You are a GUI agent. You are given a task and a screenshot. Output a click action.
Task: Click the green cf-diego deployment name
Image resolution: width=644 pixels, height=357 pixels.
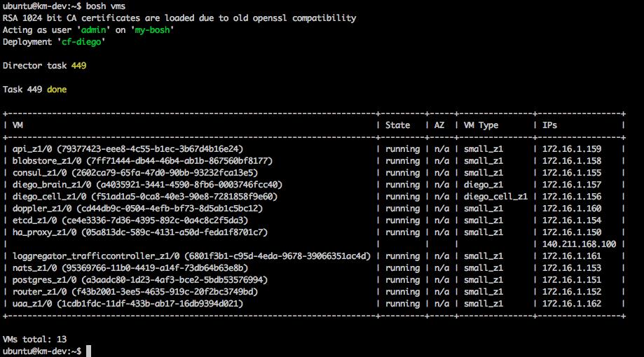pos(81,42)
